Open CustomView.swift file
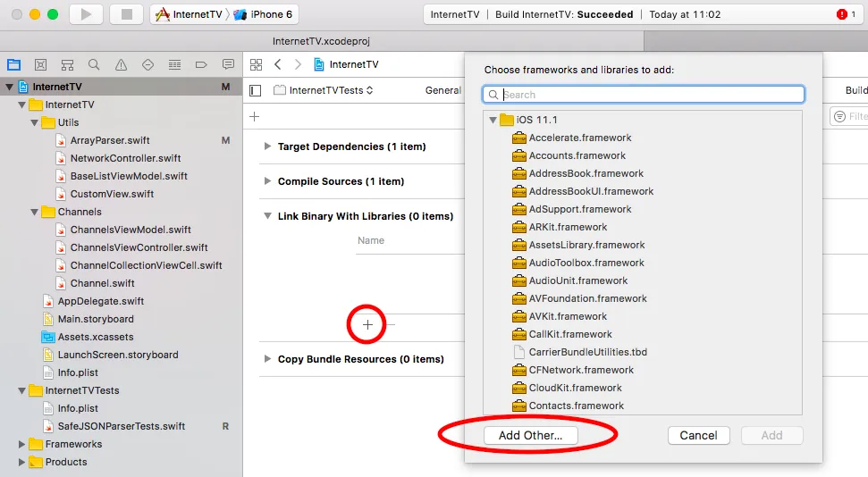This screenshot has height=477, width=868. pyautogui.click(x=112, y=194)
